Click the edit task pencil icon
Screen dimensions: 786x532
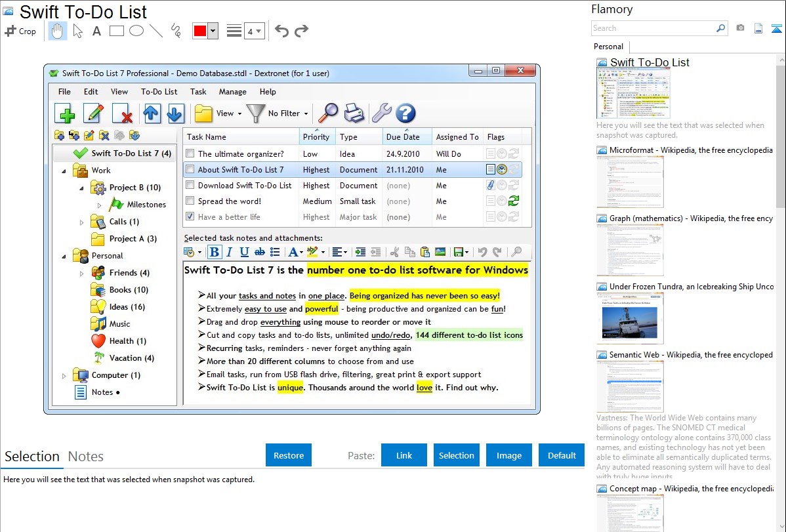(93, 113)
